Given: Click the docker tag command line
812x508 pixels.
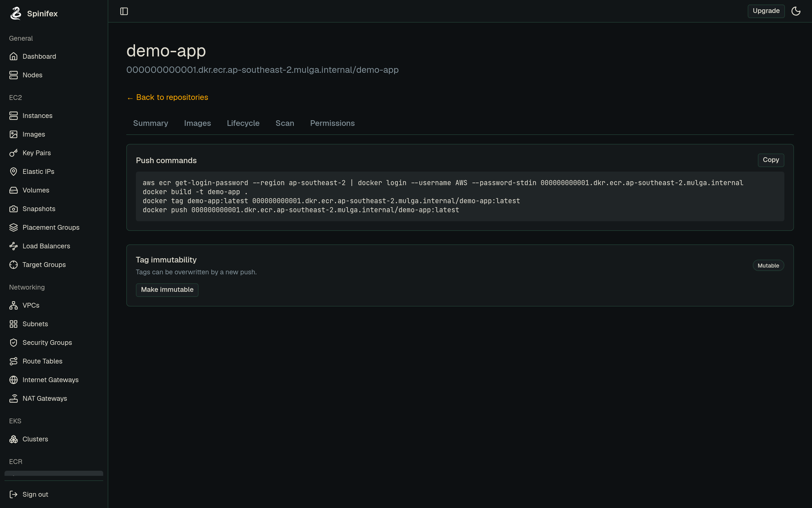Looking at the screenshot, I should point(331,201).
